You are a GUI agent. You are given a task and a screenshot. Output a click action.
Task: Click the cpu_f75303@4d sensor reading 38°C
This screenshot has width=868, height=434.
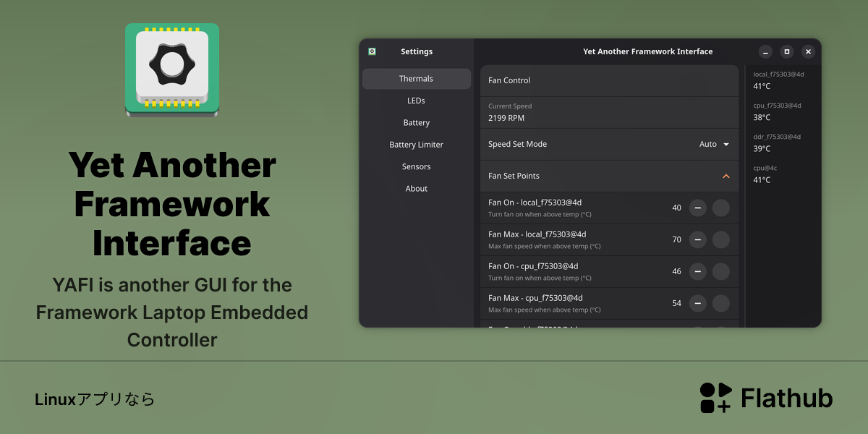pos(762,117)
